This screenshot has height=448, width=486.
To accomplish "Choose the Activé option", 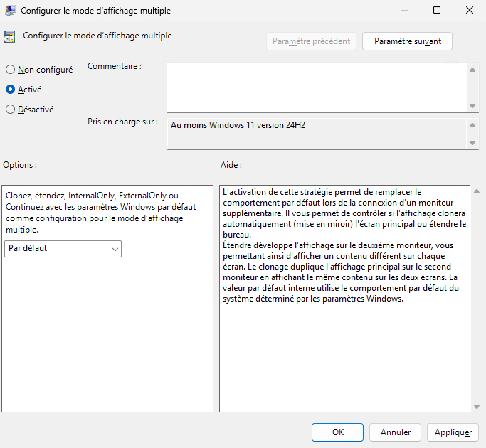I will (x=11, y=90).
